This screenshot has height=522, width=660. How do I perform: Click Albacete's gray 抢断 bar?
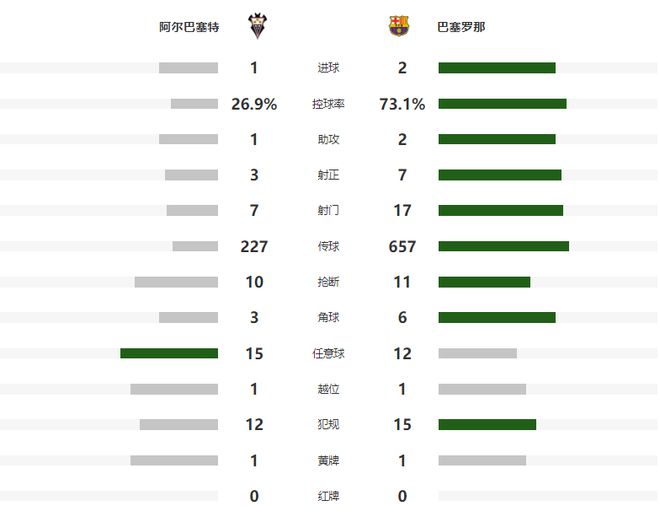click(176, 282)
